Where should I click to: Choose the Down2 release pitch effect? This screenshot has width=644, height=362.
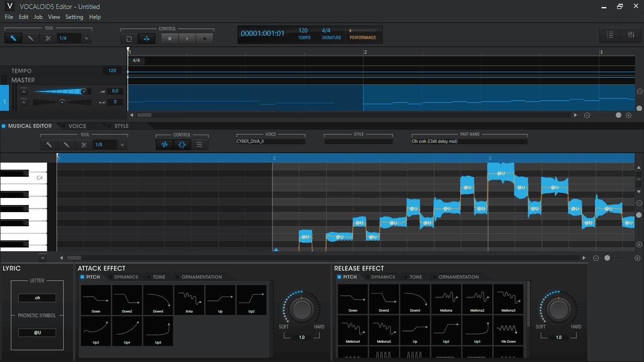[x=384, y=299]
